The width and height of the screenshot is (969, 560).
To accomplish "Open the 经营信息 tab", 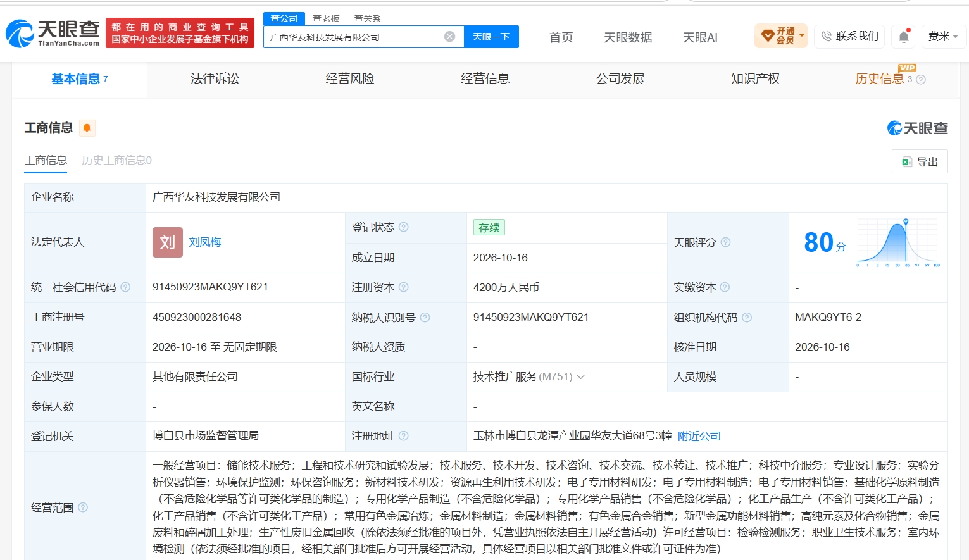I will tap(485, 79).
